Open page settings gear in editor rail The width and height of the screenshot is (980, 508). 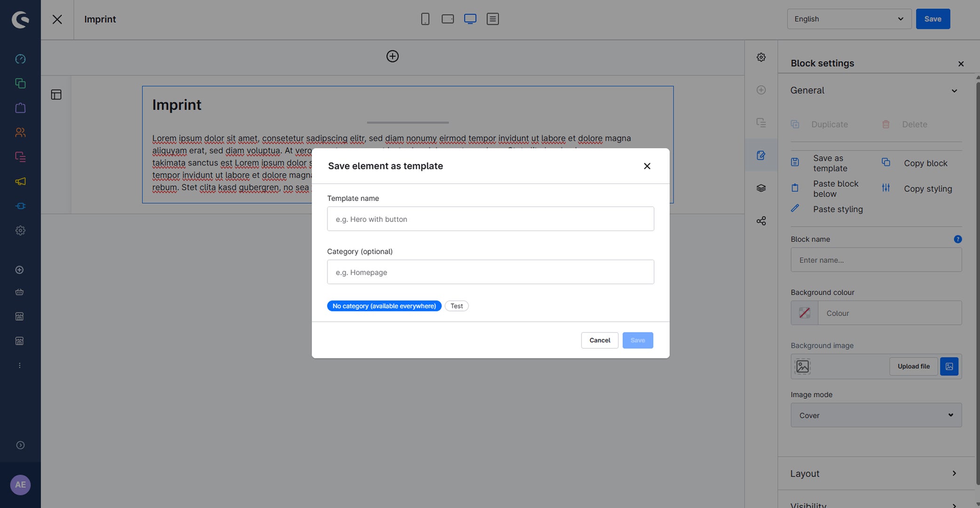coord(761,57)
